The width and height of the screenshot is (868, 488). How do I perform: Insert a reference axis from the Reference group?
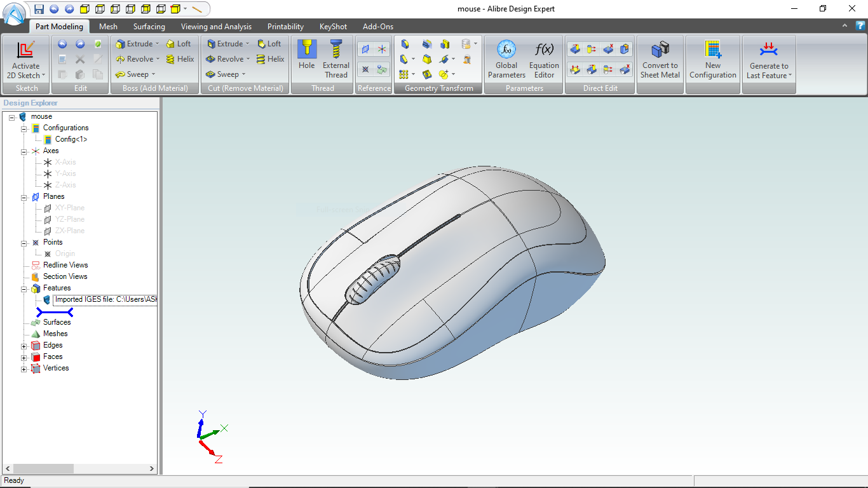[x=382, y=49]
